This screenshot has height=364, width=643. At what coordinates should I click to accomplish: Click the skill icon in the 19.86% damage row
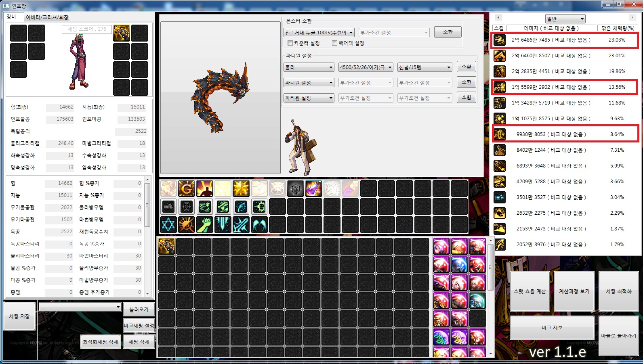(x=500, y=71)
